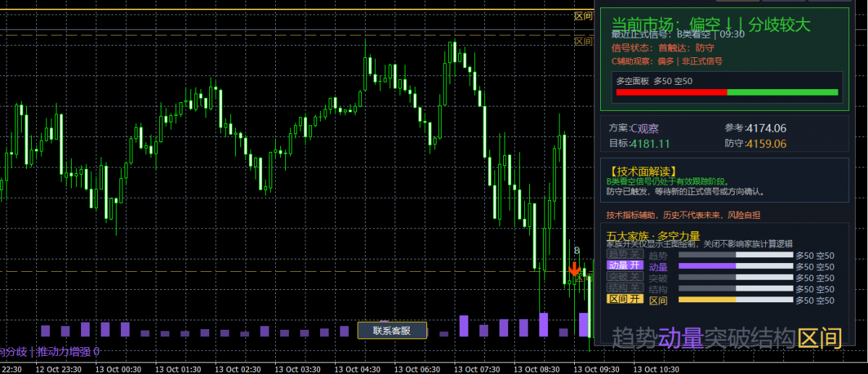This screenshot has width=868, height=374.
Task: Click the 13 Oct 09:30 time axis label
Action: point(596,369)
